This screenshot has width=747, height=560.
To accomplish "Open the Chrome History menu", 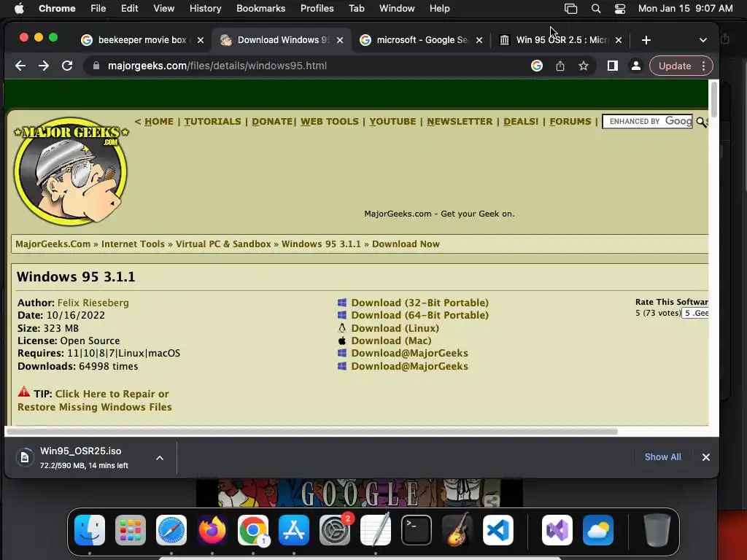I will 205,8.
